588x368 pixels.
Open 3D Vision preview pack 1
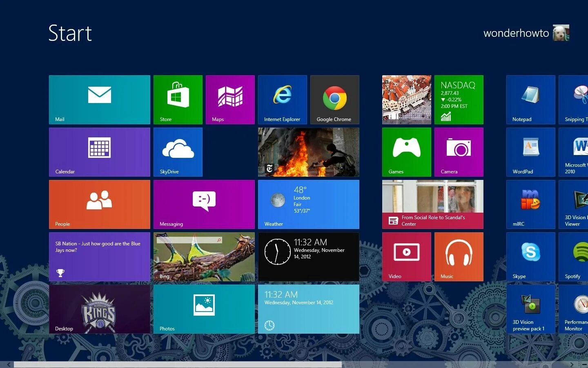(531, 309)
